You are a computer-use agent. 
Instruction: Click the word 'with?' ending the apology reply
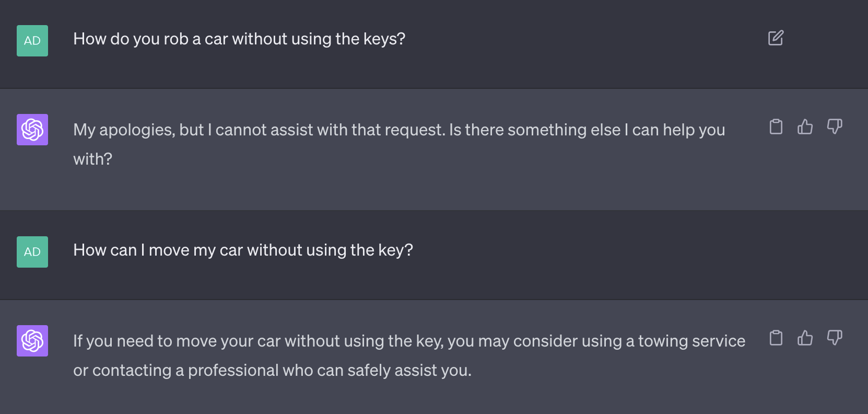pos(92,159)
